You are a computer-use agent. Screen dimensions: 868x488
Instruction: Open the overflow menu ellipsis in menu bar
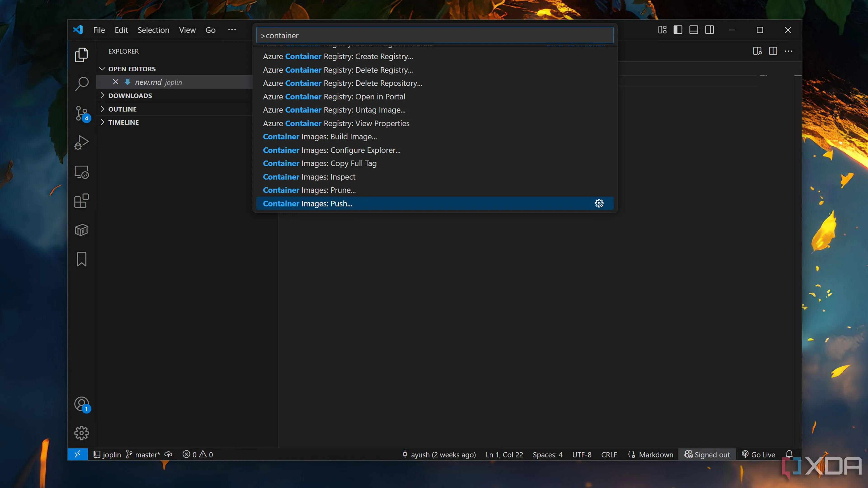232,30
